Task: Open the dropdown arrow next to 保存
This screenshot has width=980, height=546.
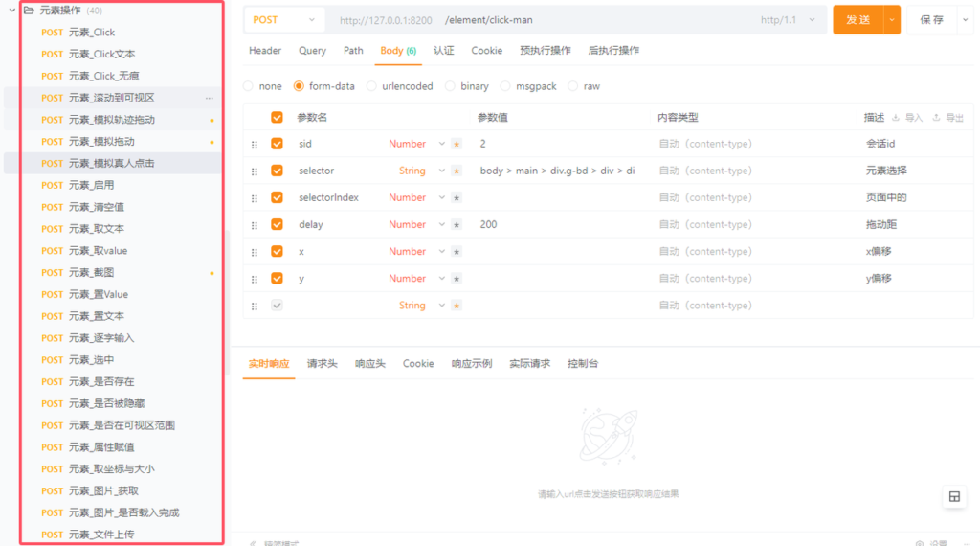Action: (x=965, y=20)
